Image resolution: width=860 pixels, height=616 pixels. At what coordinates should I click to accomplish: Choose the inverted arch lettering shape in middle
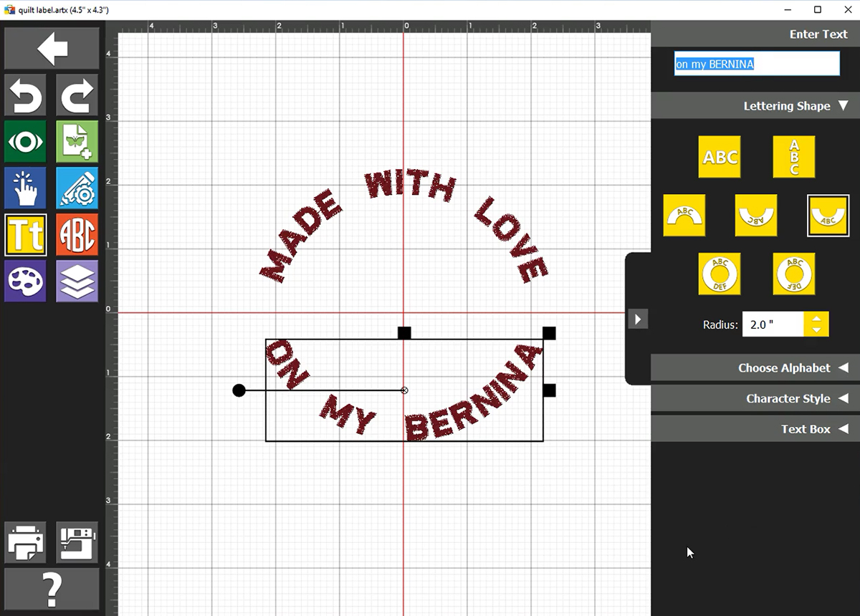(x=756, y=215)
